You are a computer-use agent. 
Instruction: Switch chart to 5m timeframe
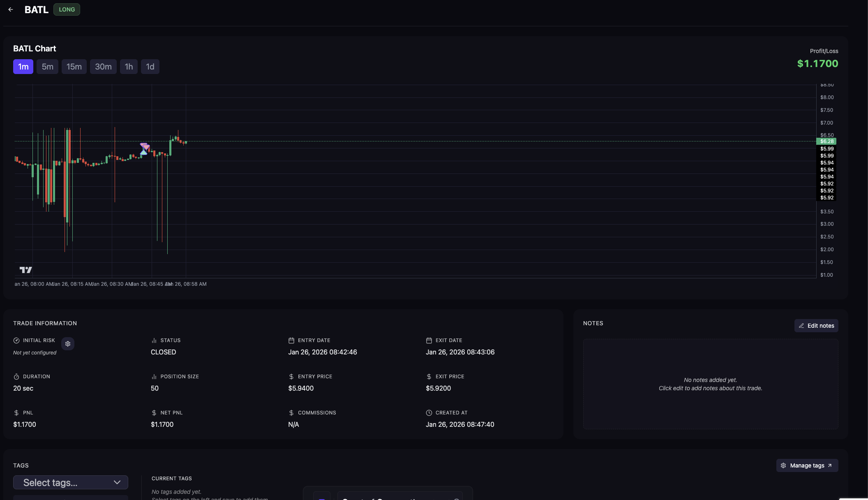48,67
